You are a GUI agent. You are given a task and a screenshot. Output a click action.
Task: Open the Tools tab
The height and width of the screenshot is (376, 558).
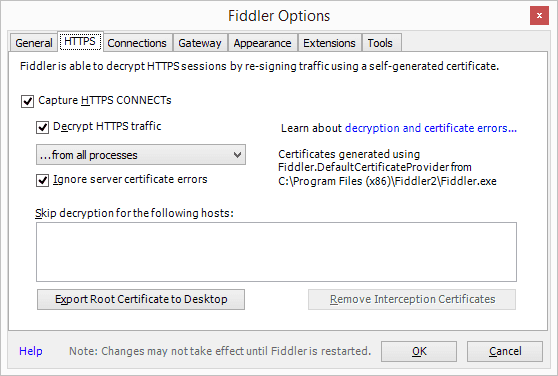pyautogui.click(x=380, y=43)
